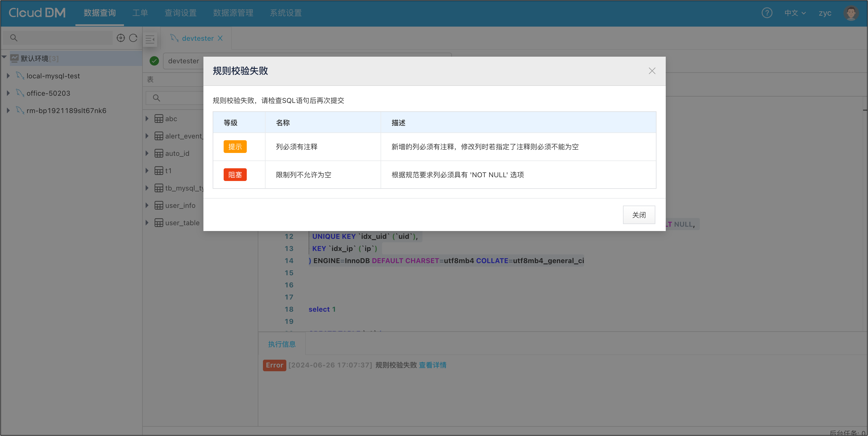
Task: Click the 执行信息 tab
Action: 282,344
